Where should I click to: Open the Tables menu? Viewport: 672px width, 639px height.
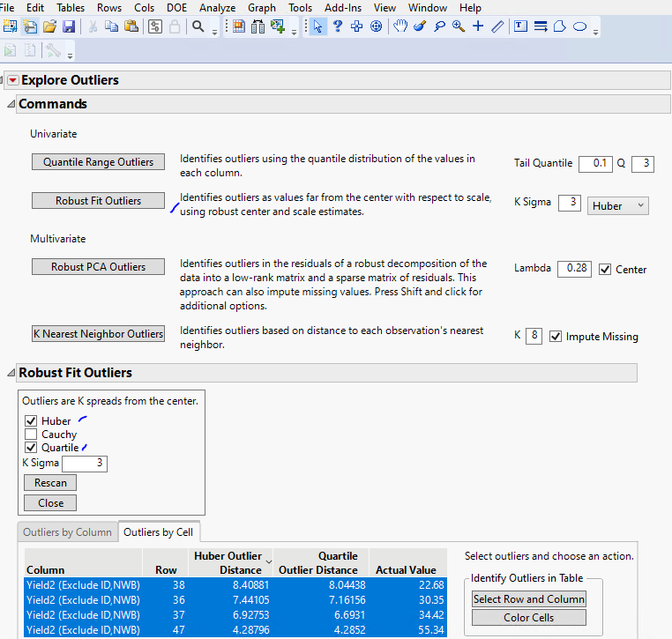[x=71, y=8]
